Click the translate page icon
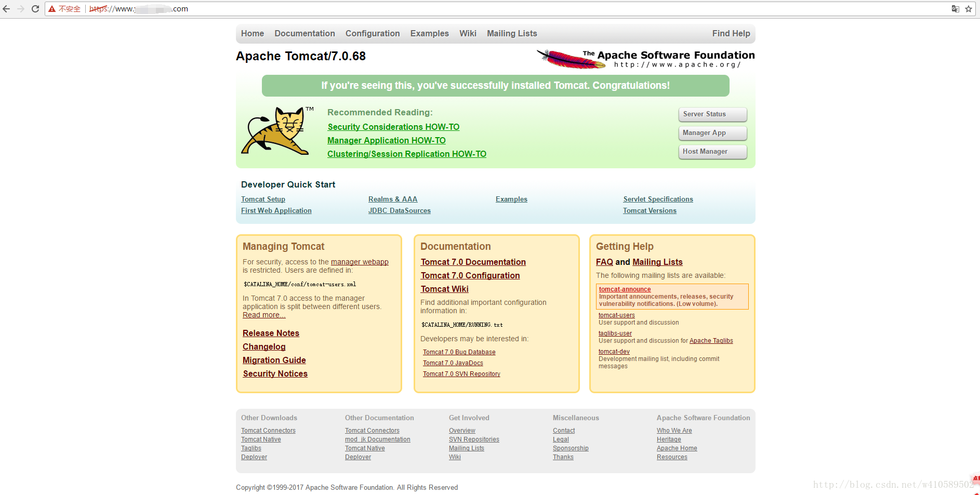Image resolution: width=980 pixels, height=495 pixels. tap(955, 9)
